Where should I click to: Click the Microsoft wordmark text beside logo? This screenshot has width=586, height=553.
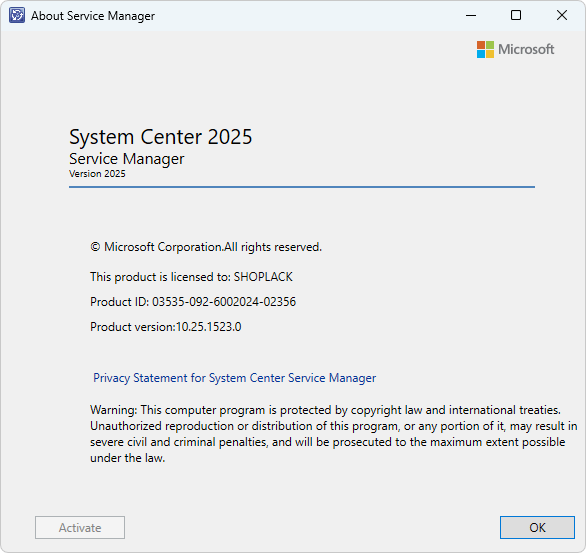coord(526,49)
